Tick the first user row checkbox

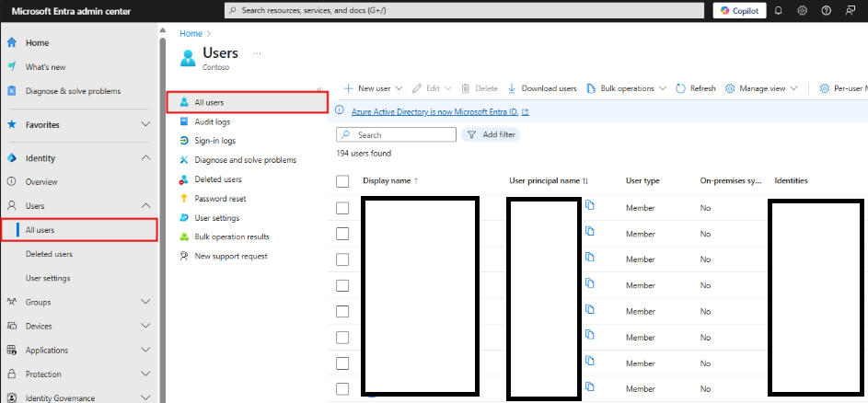tap(342, 208)
